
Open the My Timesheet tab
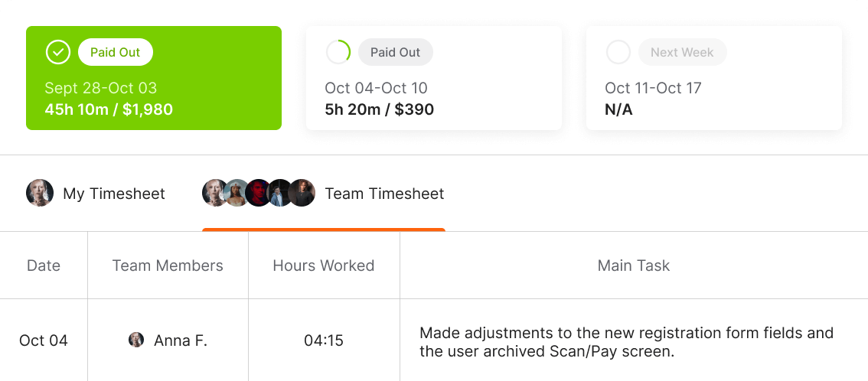click(96, 194)
